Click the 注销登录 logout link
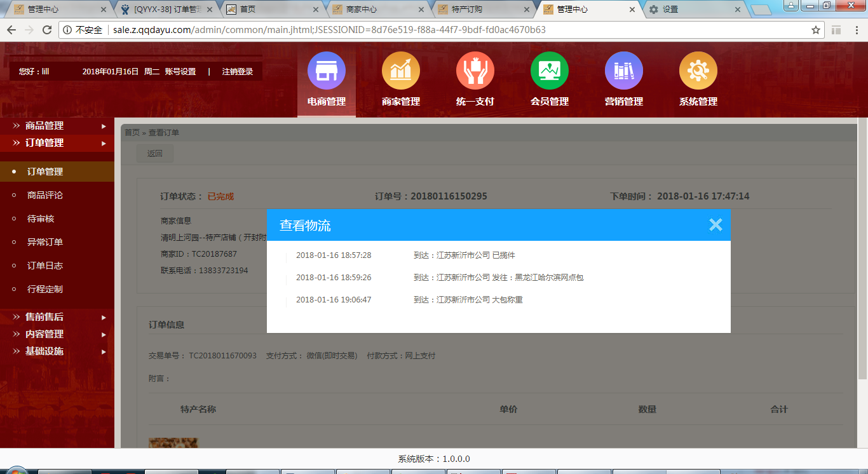 click(x=238, y=72)
